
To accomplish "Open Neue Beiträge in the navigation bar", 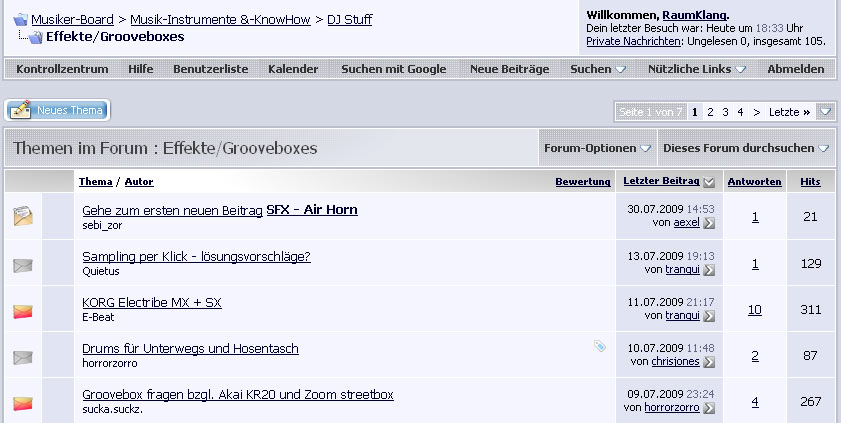I will (x=510, y=69).
